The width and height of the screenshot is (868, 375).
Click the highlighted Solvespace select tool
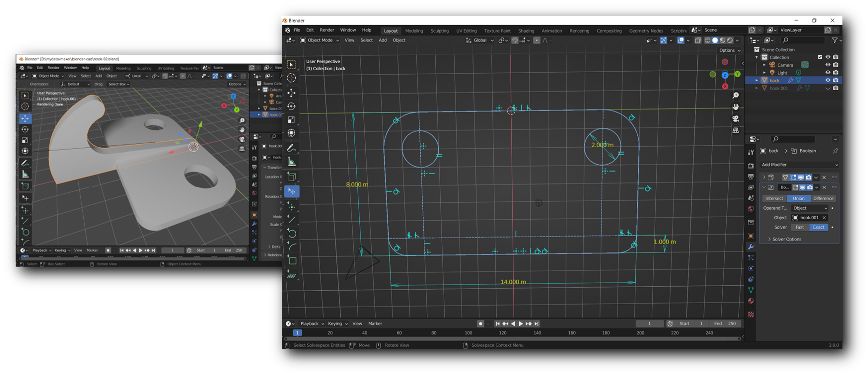coord(291,191)
